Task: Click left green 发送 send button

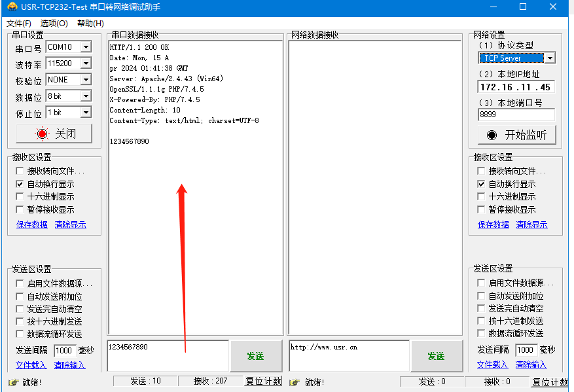Action: point(255,356)
